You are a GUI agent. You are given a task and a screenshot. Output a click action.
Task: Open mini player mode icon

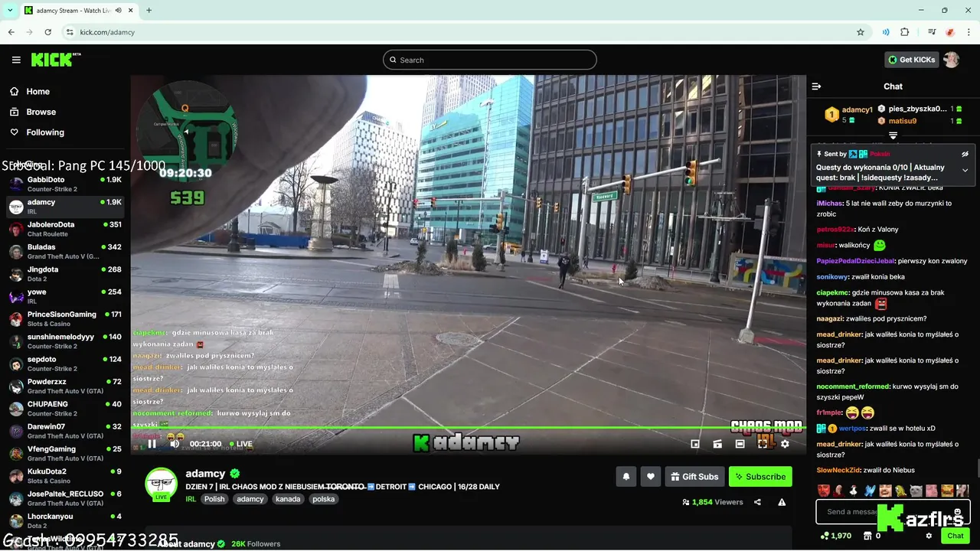[695, 444]
